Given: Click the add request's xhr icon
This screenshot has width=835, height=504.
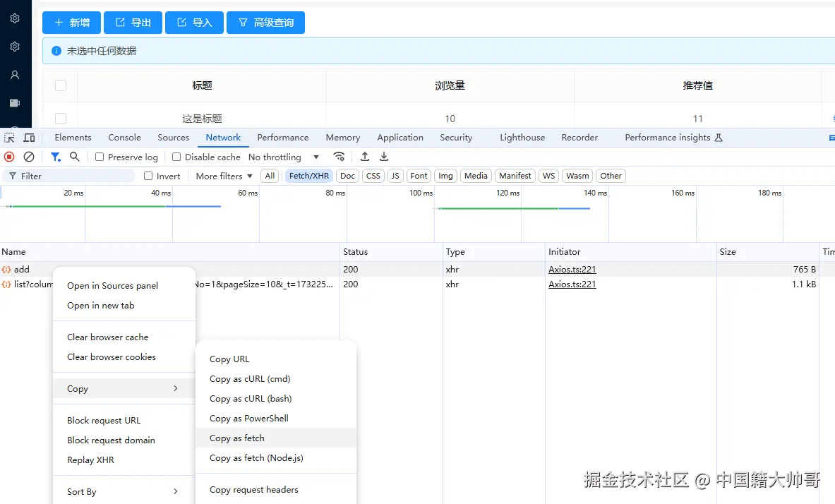Looking at the screenshot, I should coord(6,270).
